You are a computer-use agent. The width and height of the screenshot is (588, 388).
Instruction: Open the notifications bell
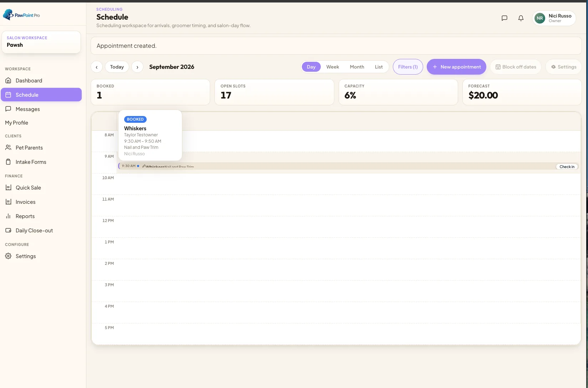[521, 18]
